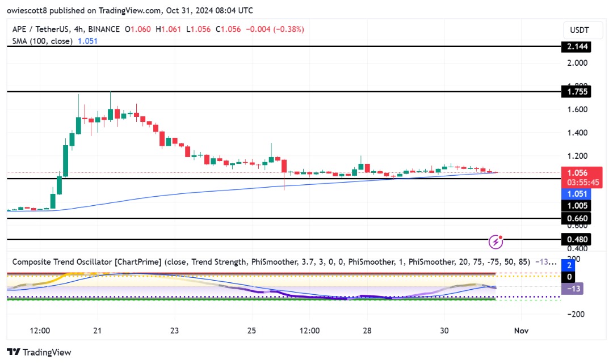Click the 0.660 support price label
This screenshot has height=364, width=613.
tap(576, 218)
